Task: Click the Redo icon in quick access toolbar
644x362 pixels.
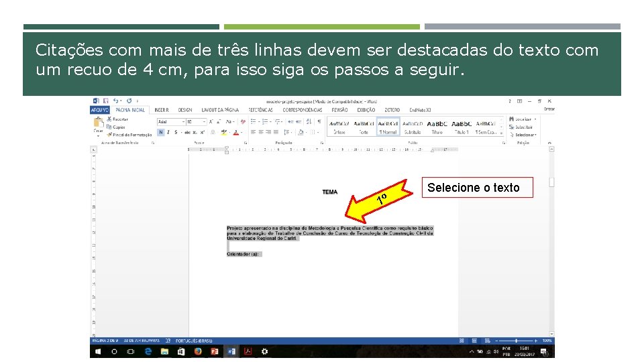Action: pos(129,101)
